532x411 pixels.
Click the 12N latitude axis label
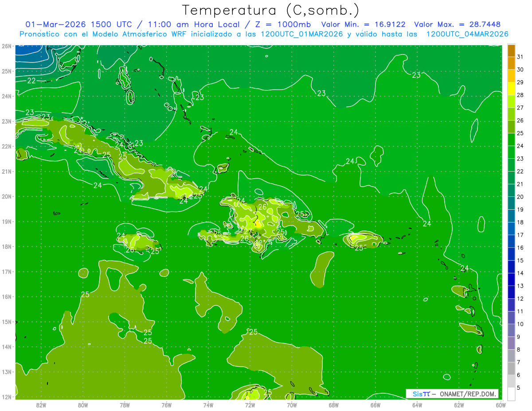click(7, 397)
